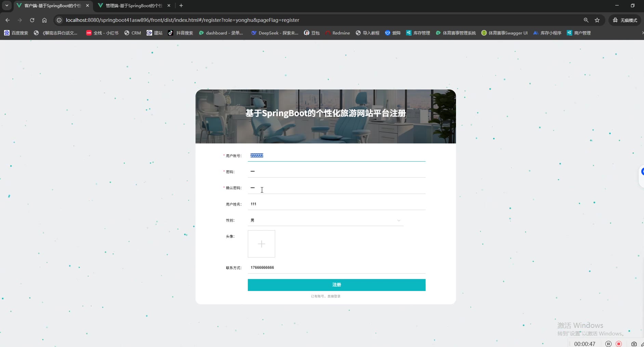The image size is (644, 347).
Task: View site information icon in address bar
Action: point(59,20)
